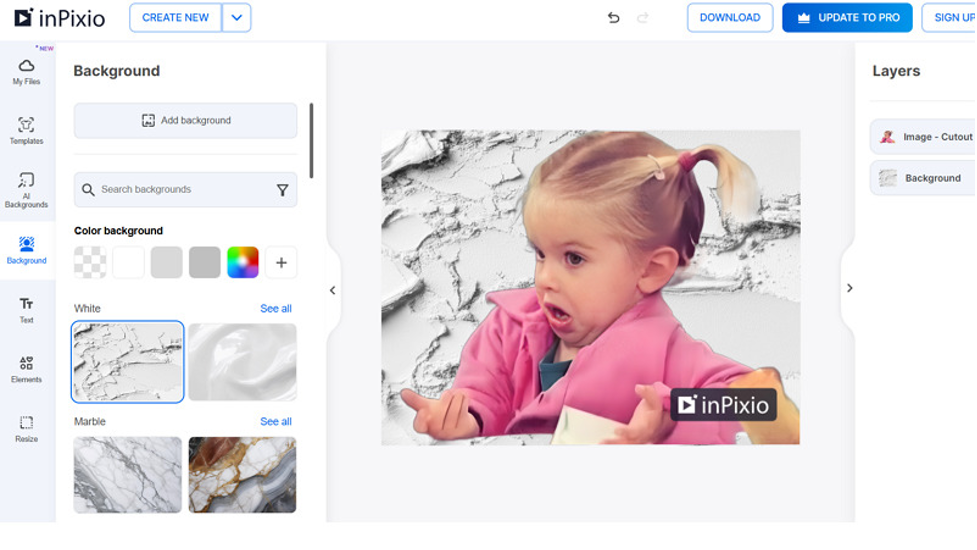Click See all for White backgrounds

276,309
